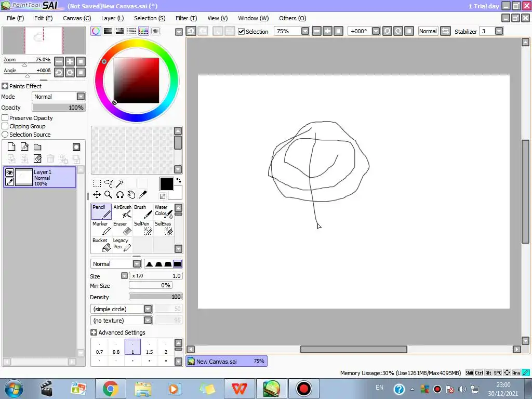Viewport: 532px width, 399px height.
Task: Expand the Paints Effect section
Action: point(5,86)
